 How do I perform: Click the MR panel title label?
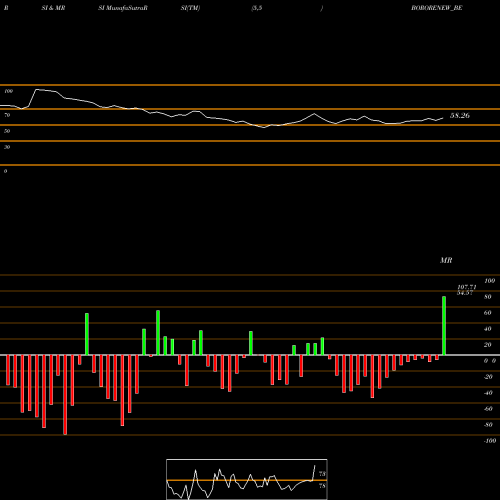tap(446, 260)
